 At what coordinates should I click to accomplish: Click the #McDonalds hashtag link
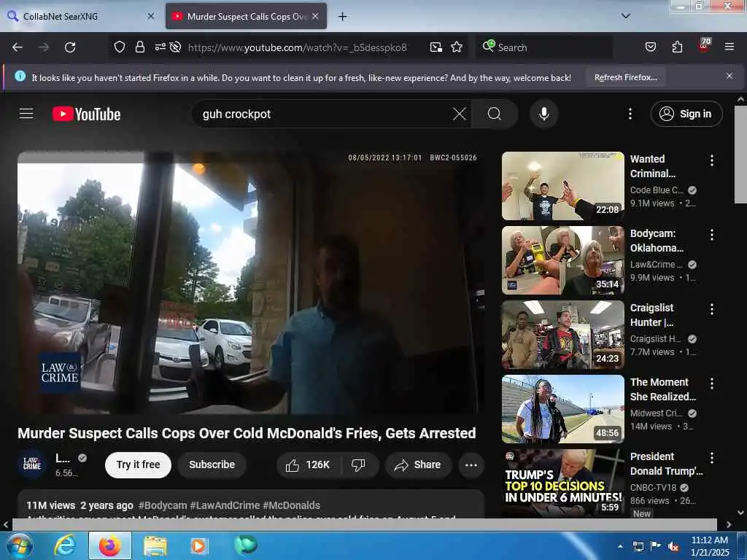click(x=291, y=505)
